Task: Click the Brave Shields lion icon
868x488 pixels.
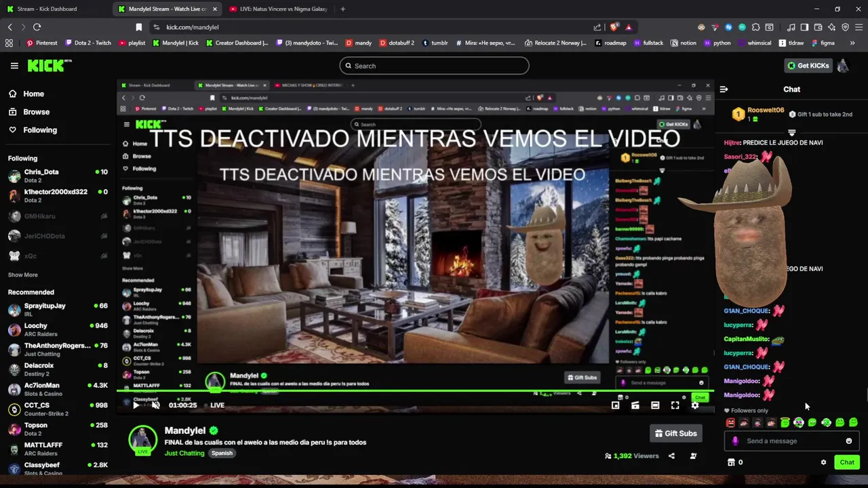Action: pos(614,27)
